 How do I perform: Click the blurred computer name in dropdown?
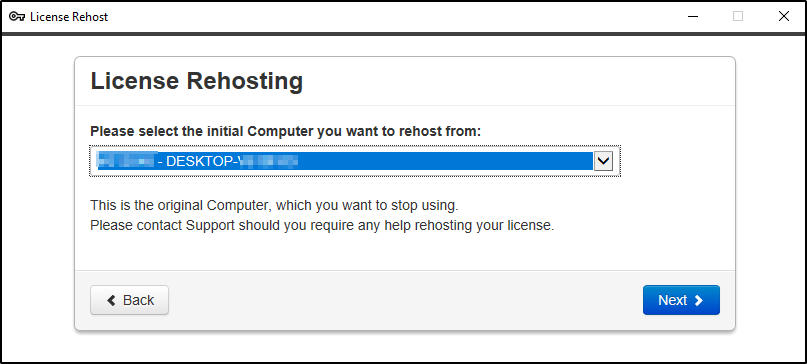126,161
